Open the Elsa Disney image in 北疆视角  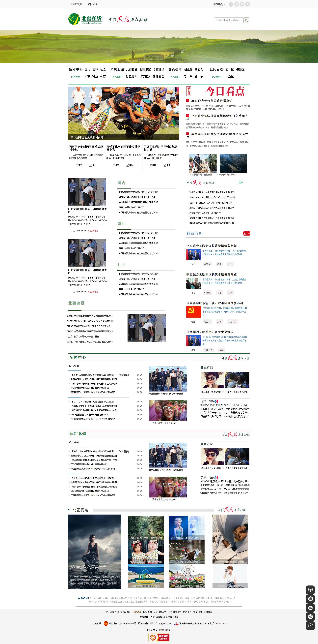coord(187,528)
